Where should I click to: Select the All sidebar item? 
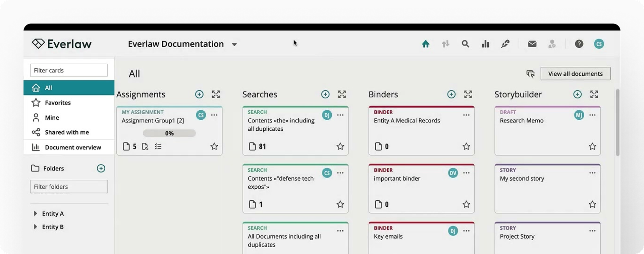pyautogui.click(x=69, y=88)
